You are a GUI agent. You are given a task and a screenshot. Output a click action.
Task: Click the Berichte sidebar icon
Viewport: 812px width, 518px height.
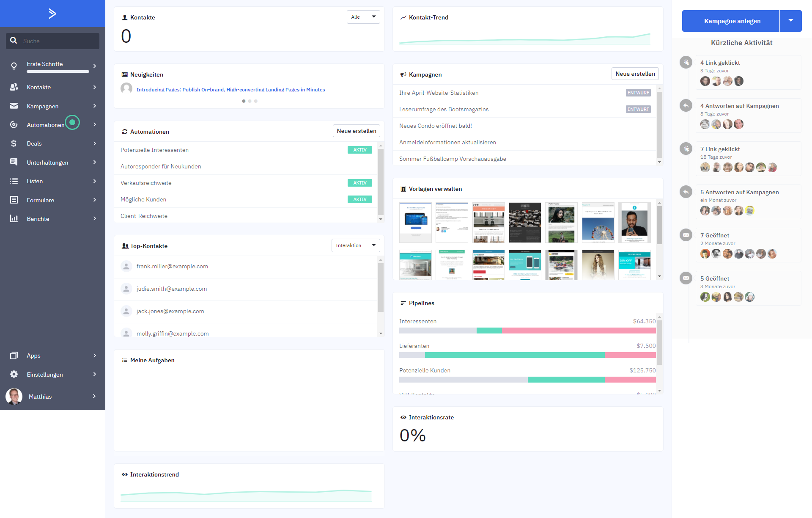(14, 219)
